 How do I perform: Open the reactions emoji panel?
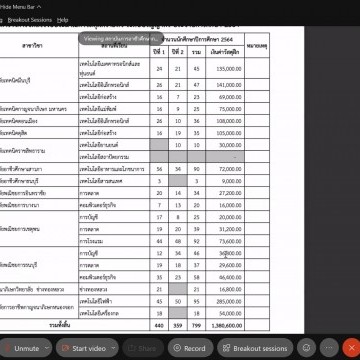(306, 348)
